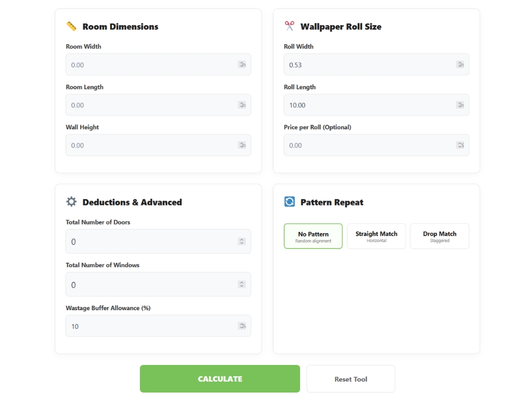Click the dollar icon in Price per Roll field
This screenshot has height=399, width=532.
coord(461,145)
